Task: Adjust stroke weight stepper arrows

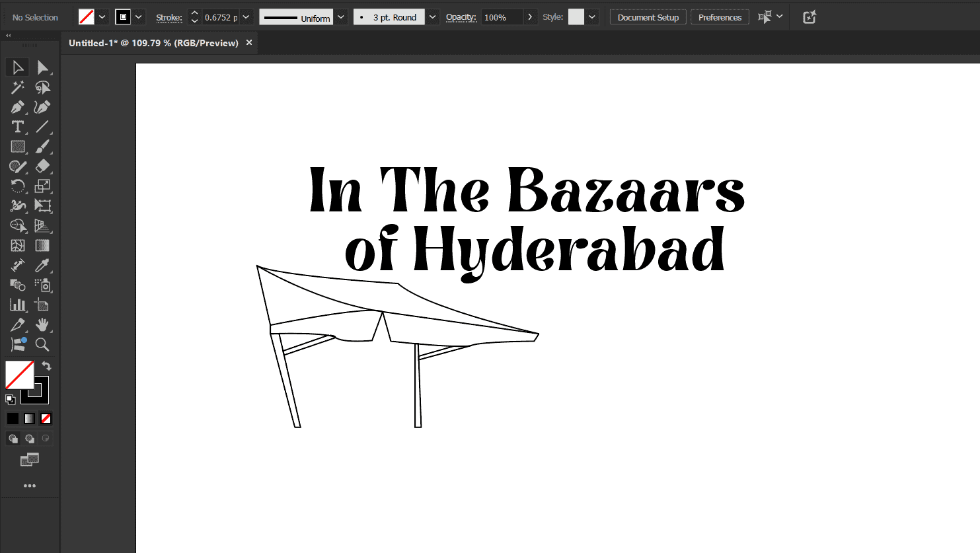Action: tap(194, 17)
